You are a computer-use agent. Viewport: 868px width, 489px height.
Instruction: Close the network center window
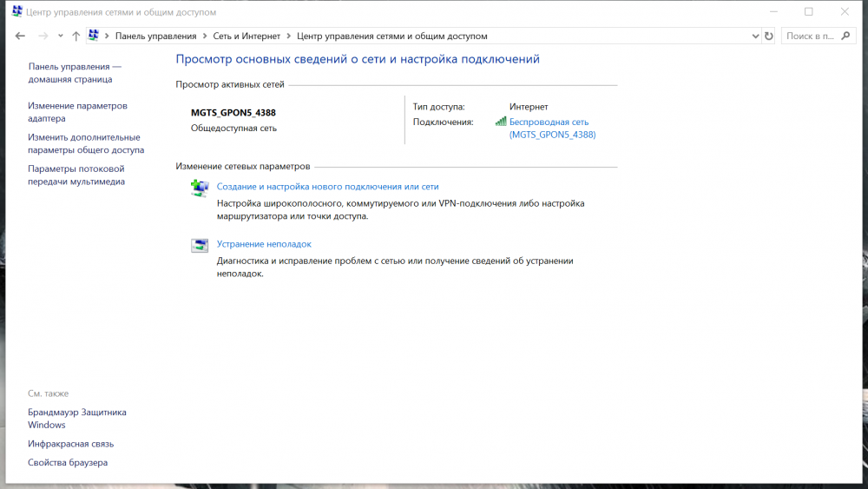[845, 11]
